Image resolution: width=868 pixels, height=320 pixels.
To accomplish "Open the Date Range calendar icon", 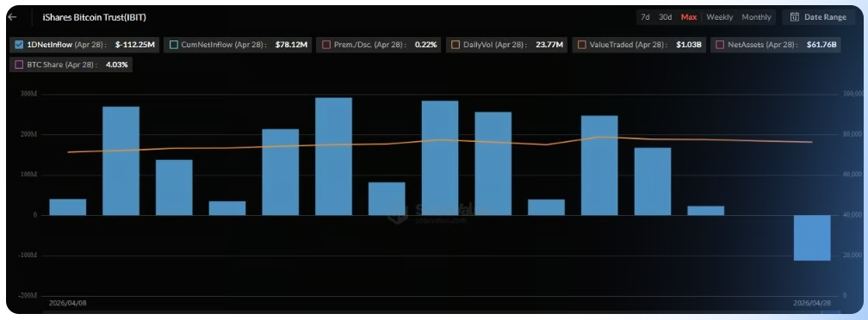I will pos(794,17).
